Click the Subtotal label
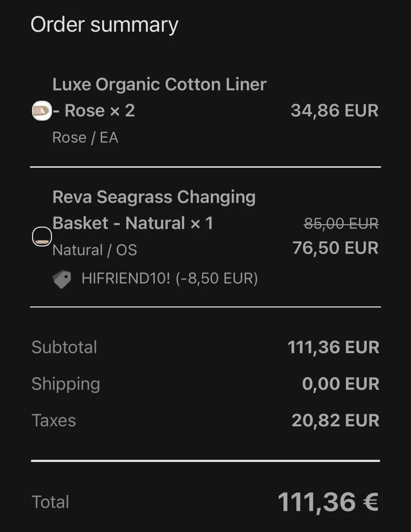The height and width of the screenshot is (532, 411). coord(64,347)
